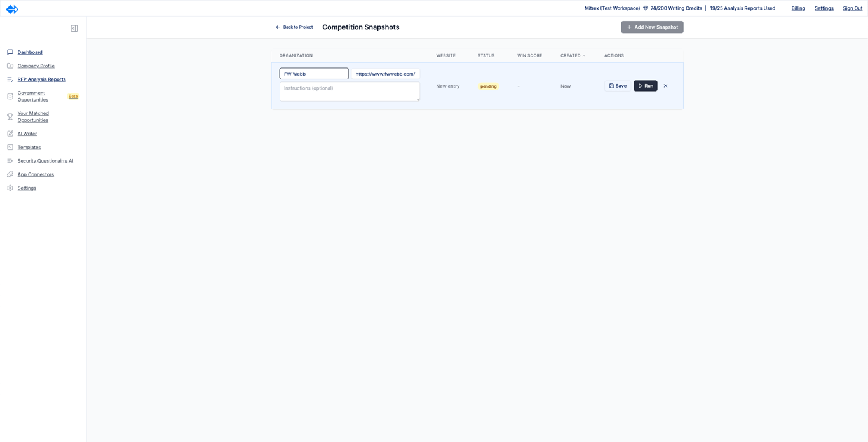Image resolution: width=868 pixels, height=442 pixels.
Task: Open Settings in the sidebar
Action: 27,188
